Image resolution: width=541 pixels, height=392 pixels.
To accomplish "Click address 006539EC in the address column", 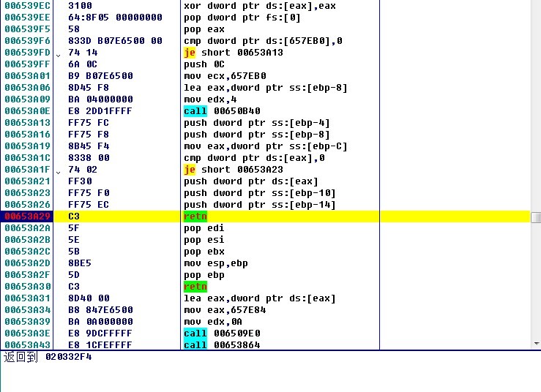I will pos(27,6).
